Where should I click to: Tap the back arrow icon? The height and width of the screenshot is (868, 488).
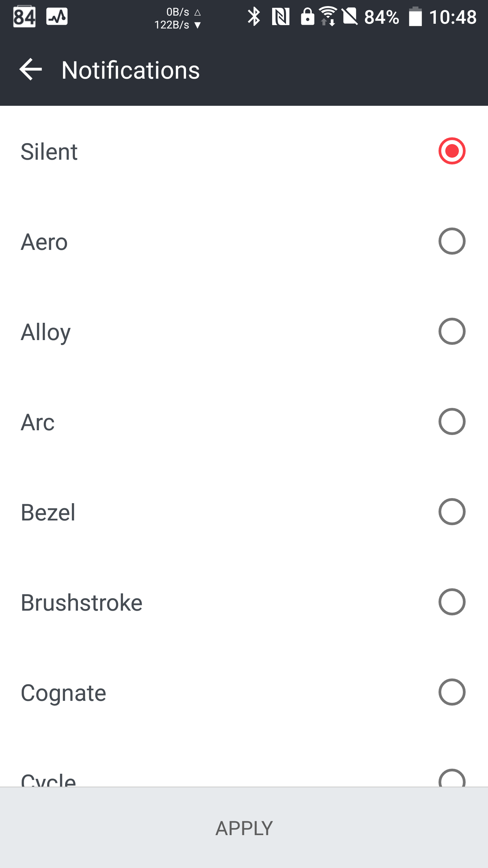click(x=30, y=70)
